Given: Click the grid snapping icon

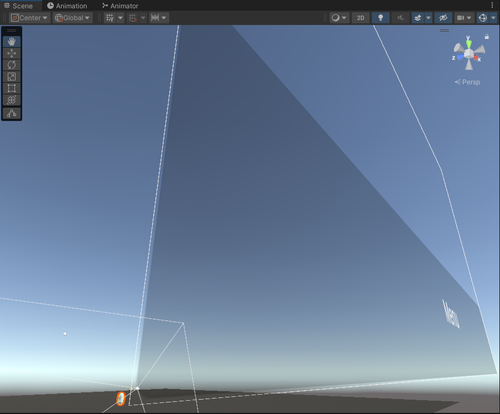Looking at the screenshot, I should tap(110, 18).
